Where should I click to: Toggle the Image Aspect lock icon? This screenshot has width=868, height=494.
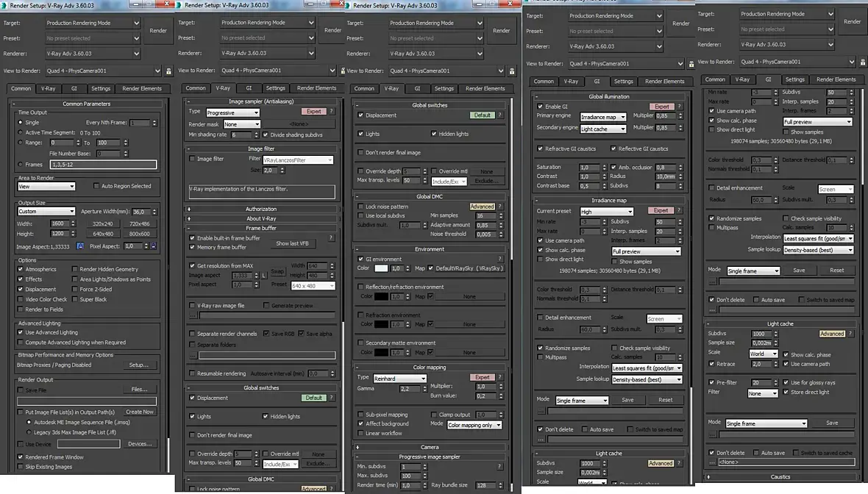click(79, 246)
